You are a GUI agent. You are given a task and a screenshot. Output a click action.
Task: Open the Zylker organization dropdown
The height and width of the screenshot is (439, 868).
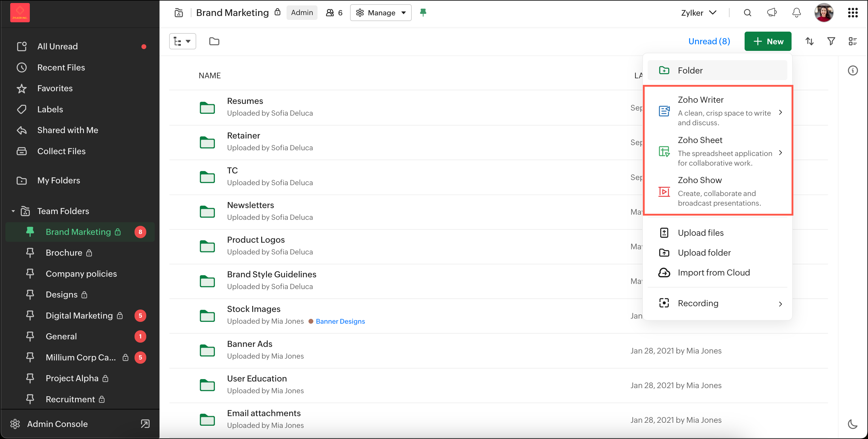pyautogui.click(x=699, y=13)
